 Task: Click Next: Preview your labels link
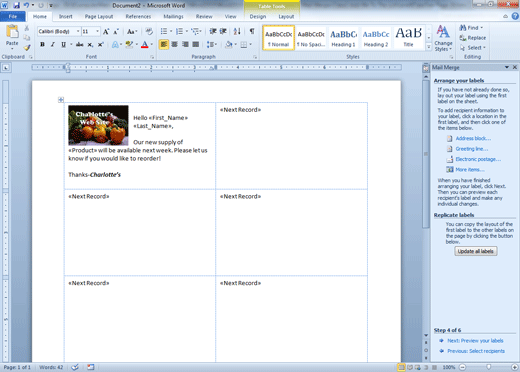(x=475, y=341)
